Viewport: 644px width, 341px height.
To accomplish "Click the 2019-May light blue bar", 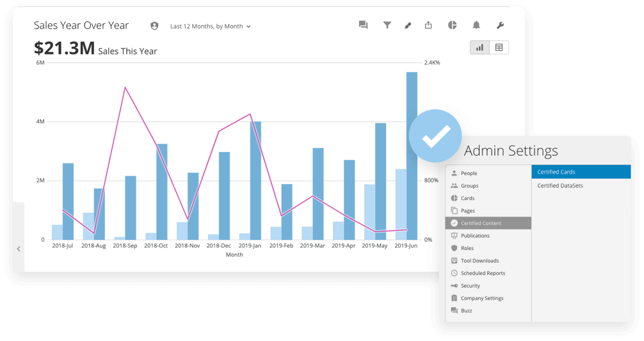I will pyautogui.click(x=369, y=212).
